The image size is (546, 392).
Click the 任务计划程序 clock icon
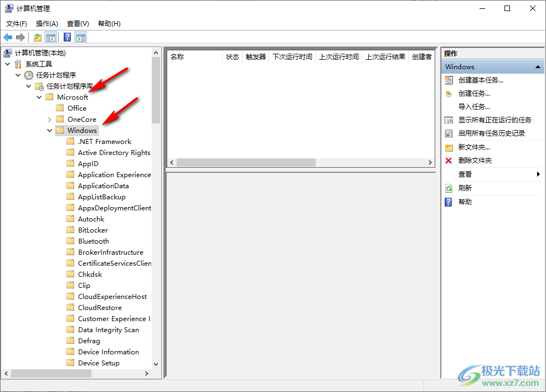29,75
